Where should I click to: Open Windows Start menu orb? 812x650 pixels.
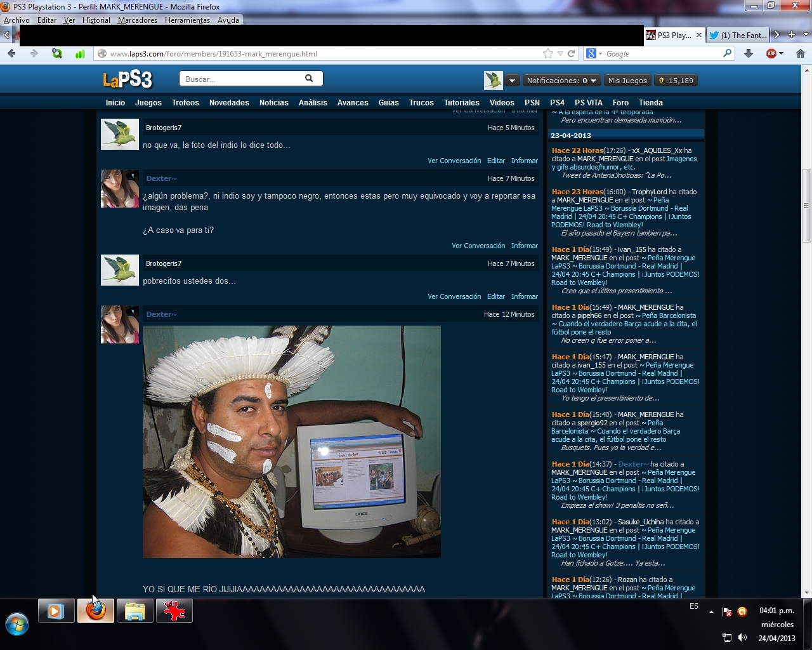17,623
